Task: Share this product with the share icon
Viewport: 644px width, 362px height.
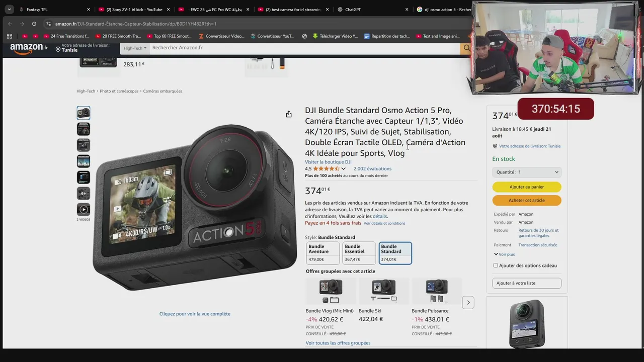Action: coord(289,114)
